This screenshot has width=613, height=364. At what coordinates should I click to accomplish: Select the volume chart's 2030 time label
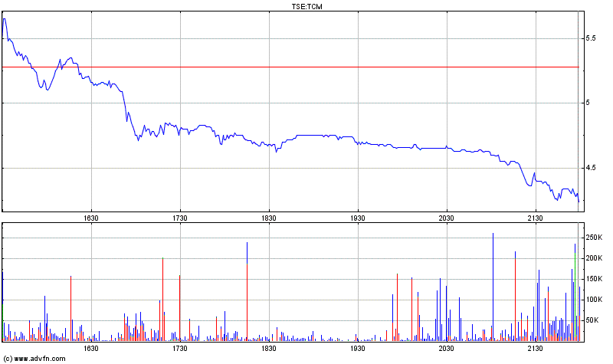(x=447, y=348)
